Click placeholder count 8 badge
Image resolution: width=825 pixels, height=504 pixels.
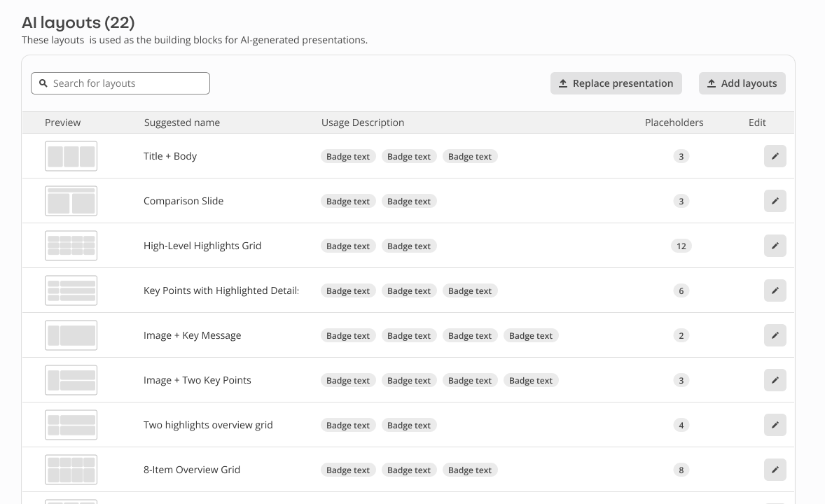pos(681,469)
